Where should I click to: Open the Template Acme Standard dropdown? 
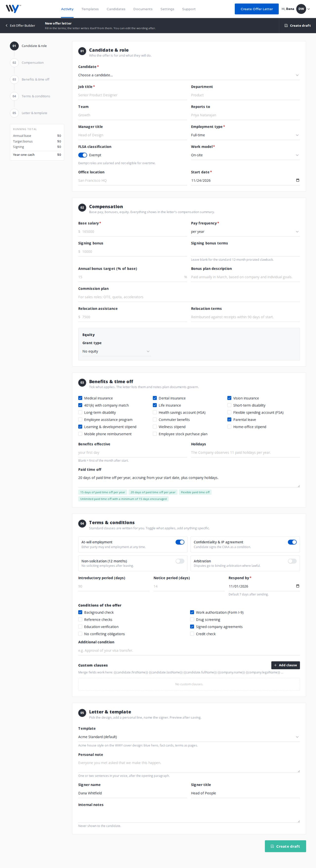189,736
